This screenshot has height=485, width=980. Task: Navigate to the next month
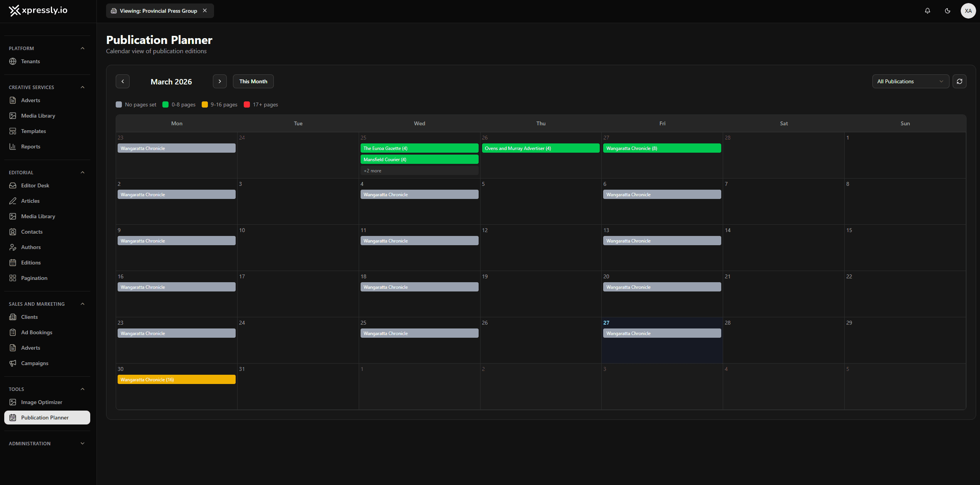[220, 81]
